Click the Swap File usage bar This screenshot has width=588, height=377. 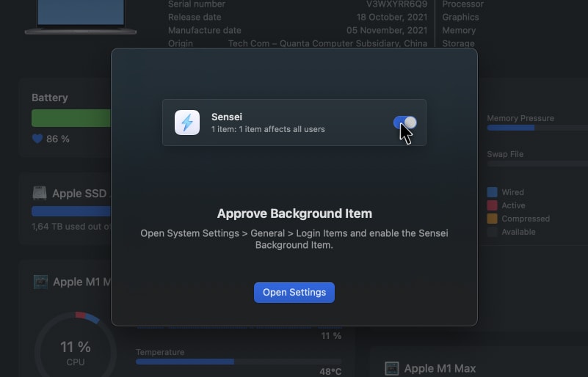tap(537, 164)
